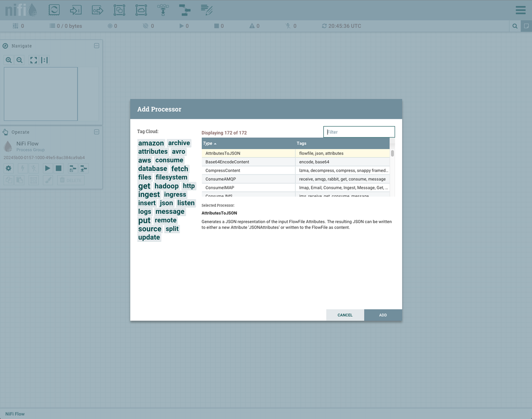
Task: Filter by the fetch tag
Action: pyautogui.click(x=179, y=169)
